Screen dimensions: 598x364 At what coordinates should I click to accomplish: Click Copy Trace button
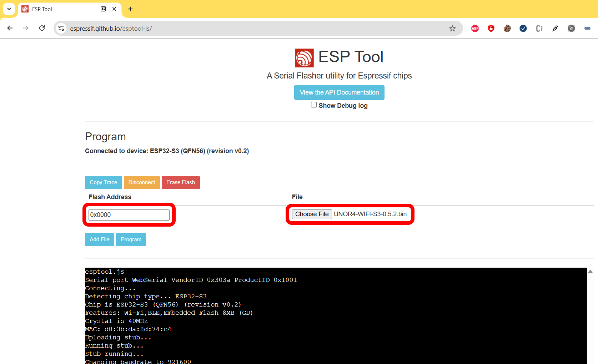click(103, 182)
